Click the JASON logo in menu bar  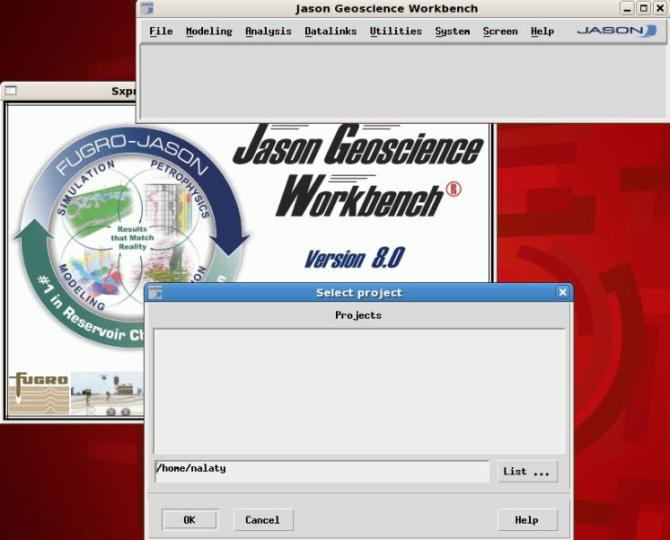pos(616,31)
